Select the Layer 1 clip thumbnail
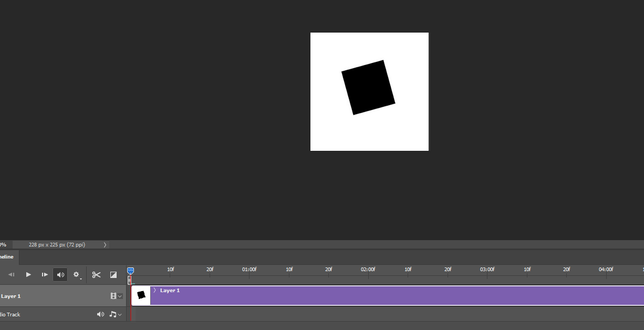Viewport: 644px width, 330px height. coord(141,295)
